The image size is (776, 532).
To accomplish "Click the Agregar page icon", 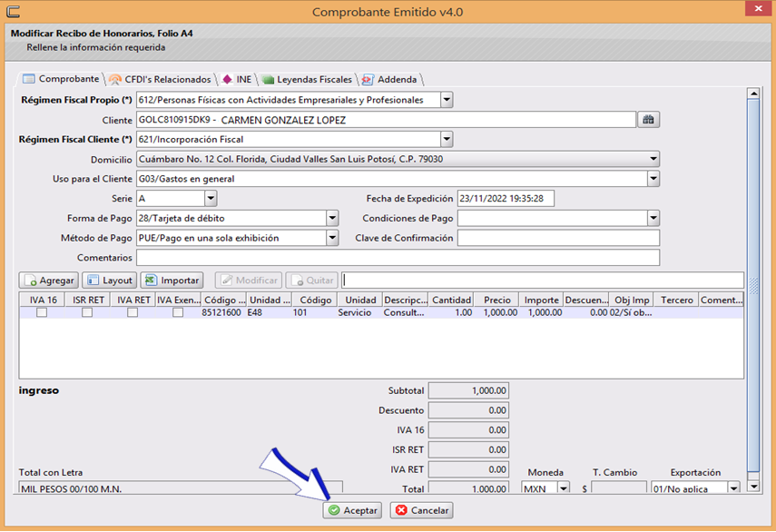I will tap(31, 281).
